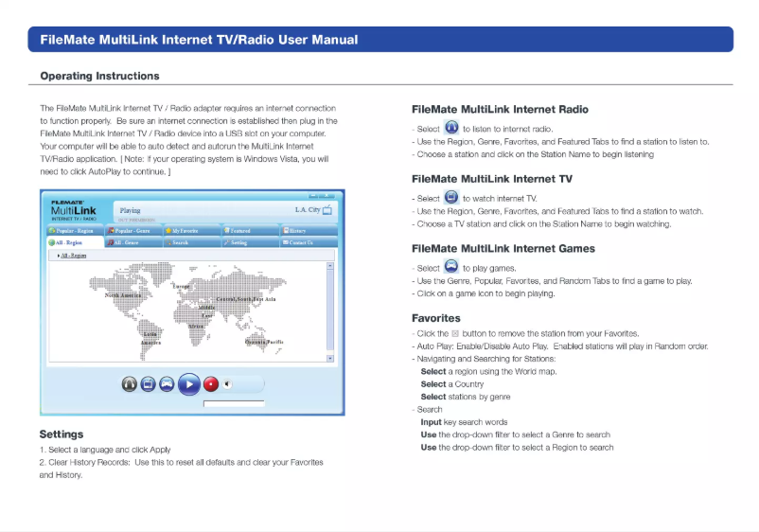Select North America on the world map
The image size is (759, 532).
point(123,294)
